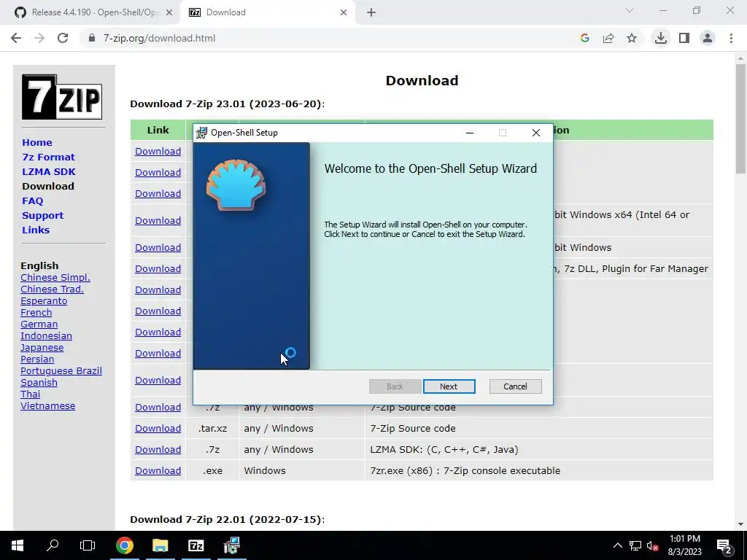Click Open-Shell installer taskbar icon
Screen dimensions: 747x560
tap(231, 545)
